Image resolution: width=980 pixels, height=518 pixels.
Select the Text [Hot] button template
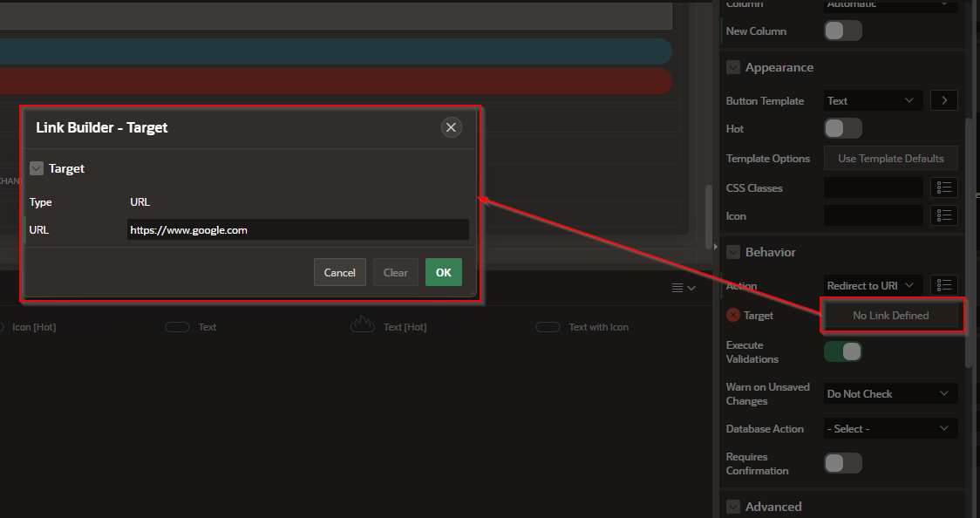click(x=388, y=324)
